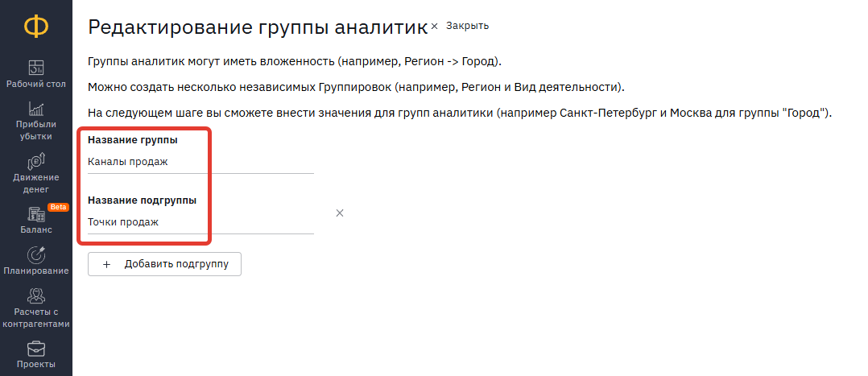The height and width of the screenshot is (376, 868).
Task: Go to Планирование menu label
Action: (x=36, y=271)
